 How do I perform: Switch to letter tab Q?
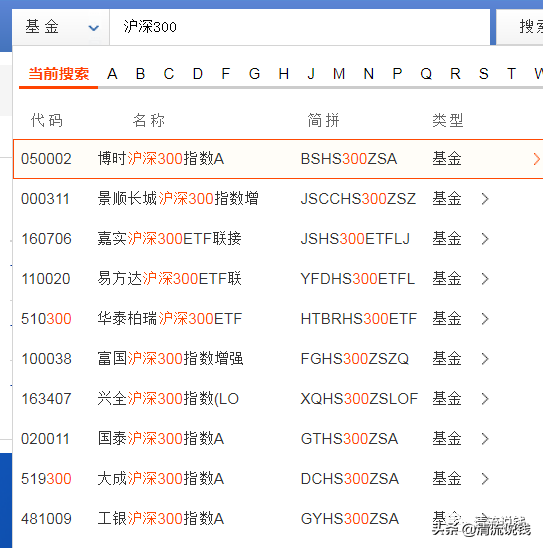(x=426, y=74)
